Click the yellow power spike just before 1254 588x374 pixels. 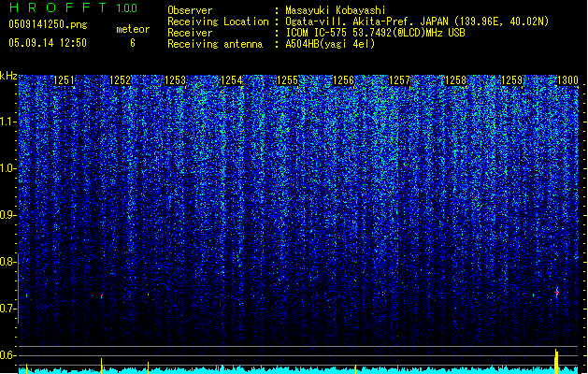click(222, 369)
